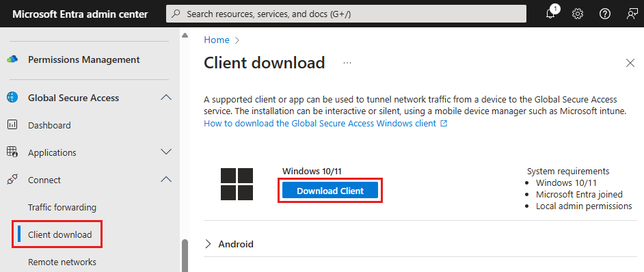Viewport: 644px width, 272px height.
Task: Open the notifications bell icon
Action: click(551, 14)
